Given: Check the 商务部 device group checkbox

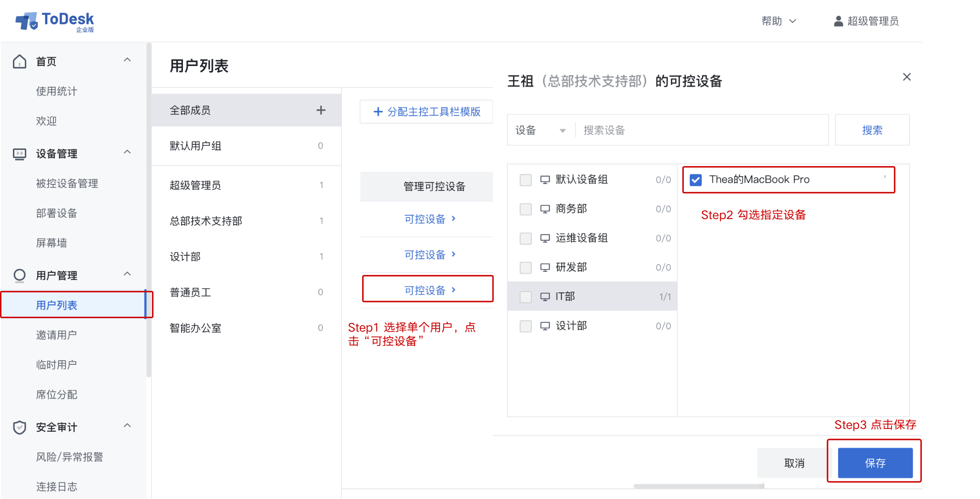Looking at the screenshot, I should [x=526, y=209].
